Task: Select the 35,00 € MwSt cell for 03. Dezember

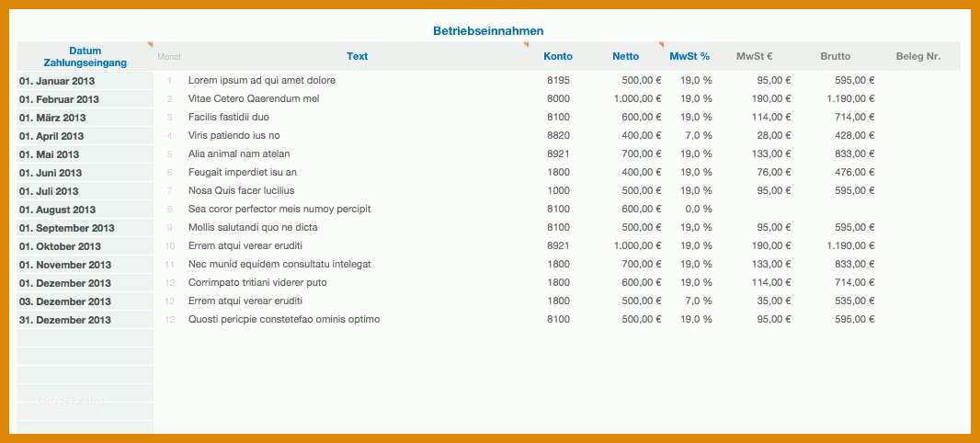Action: [774, 301]
